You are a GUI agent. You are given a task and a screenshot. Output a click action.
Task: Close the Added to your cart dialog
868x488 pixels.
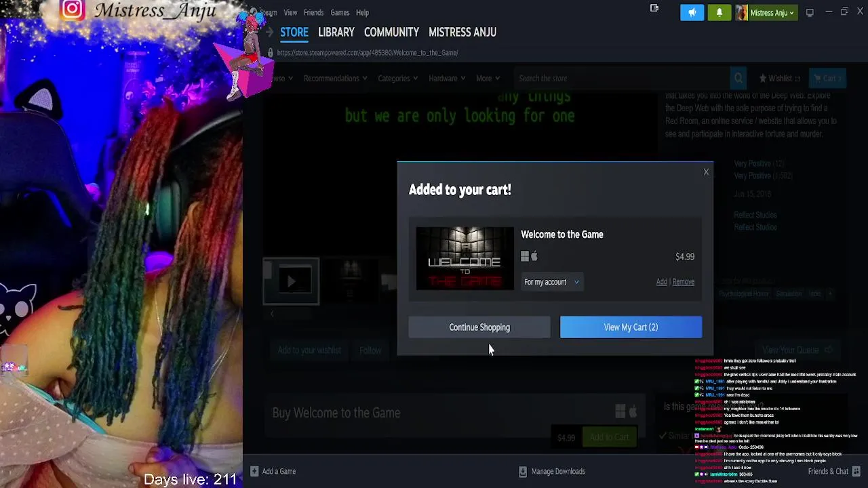pos(706,172)
